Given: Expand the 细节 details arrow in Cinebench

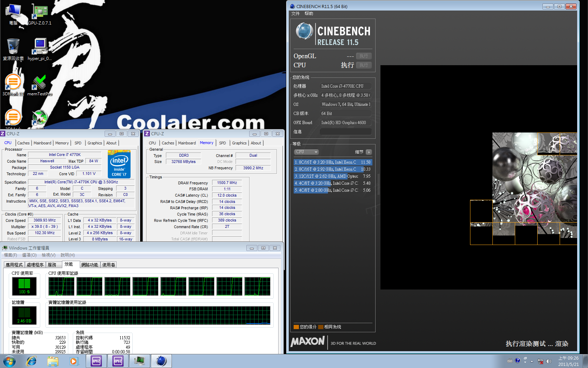Looking at the screenshot, I should pyautogui.click(x=369, y=152).
